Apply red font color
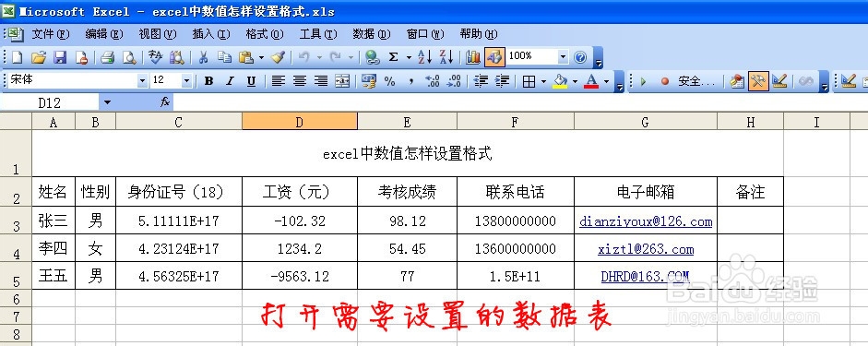The width and height of the screenshot is (868, 346). click(x=592, y=81)
